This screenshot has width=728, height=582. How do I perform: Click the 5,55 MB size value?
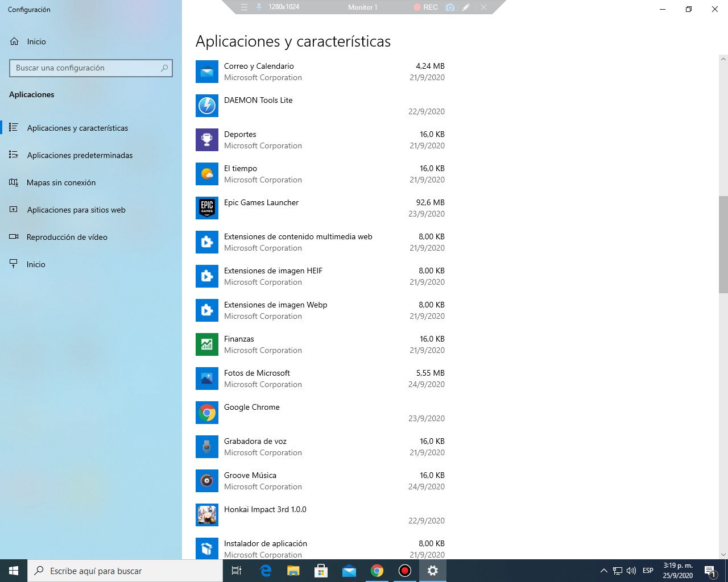pyautogui.click(x=431, y=373)
